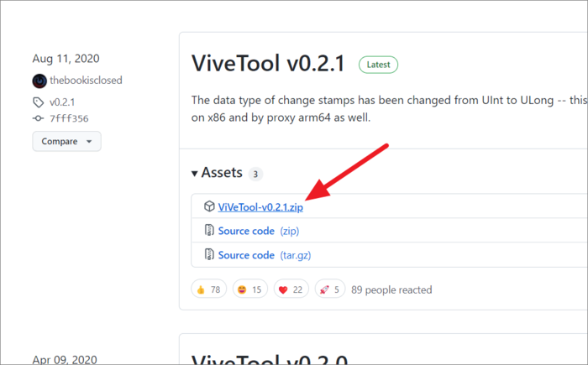Click the archive icon beside Source code (tar.gz)
Viewport: 588px width, 365px height.
point(209,254)
